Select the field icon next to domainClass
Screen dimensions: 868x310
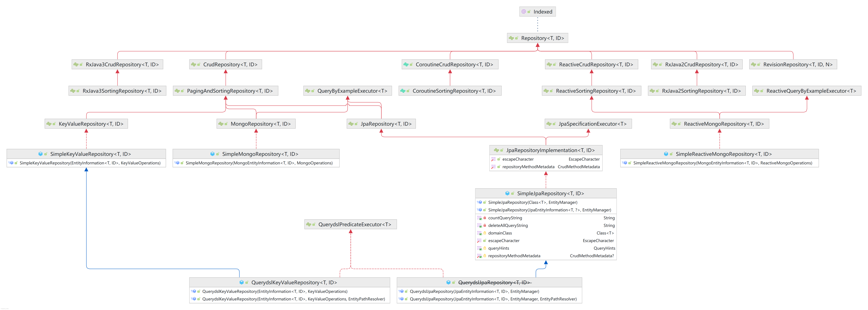[479, 233]
